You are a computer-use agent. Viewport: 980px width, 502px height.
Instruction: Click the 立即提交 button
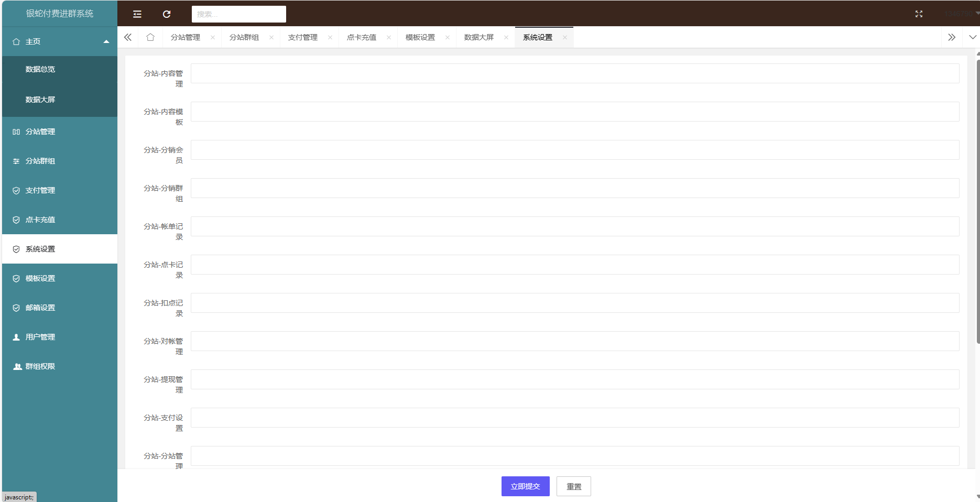tap(525, 486)
